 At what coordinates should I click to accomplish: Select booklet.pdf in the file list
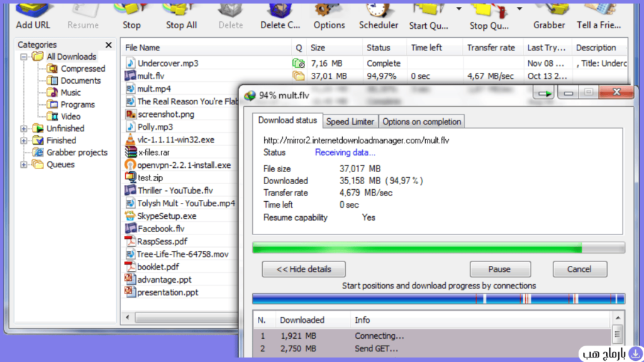158,266
